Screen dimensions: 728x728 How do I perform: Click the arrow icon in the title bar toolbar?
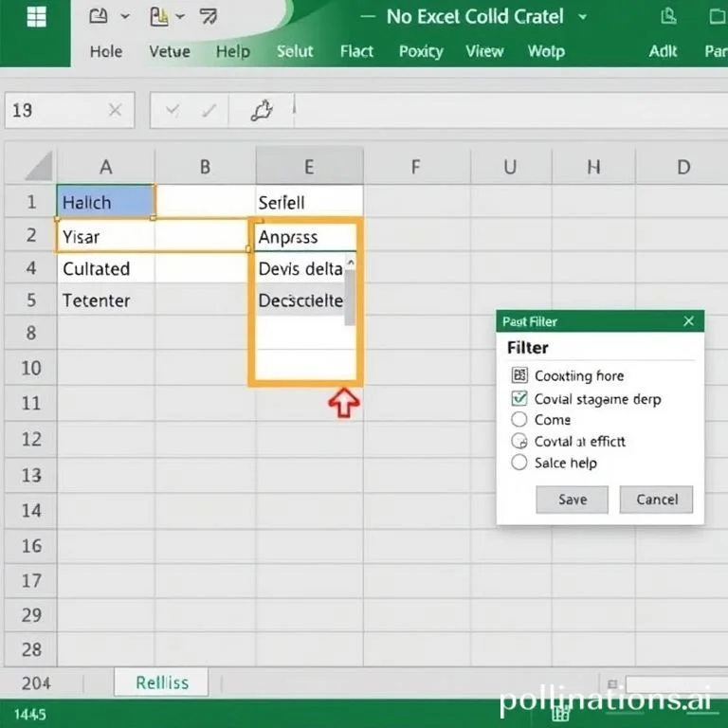pyautogui.click(x=208, y=17)
